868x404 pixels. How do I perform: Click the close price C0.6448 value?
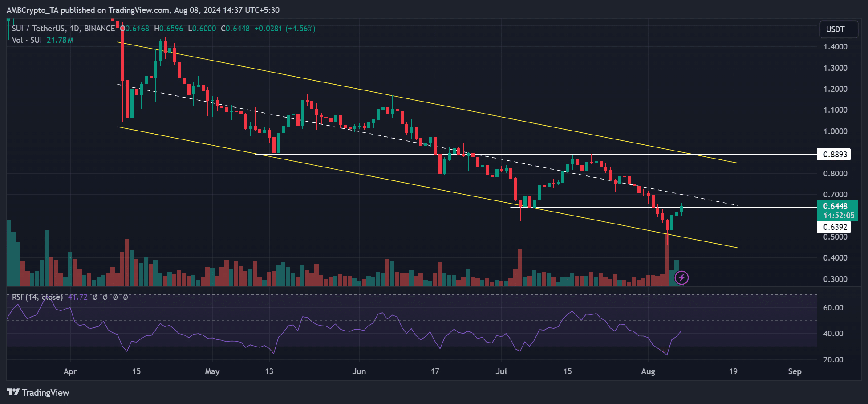click(235, 29)
